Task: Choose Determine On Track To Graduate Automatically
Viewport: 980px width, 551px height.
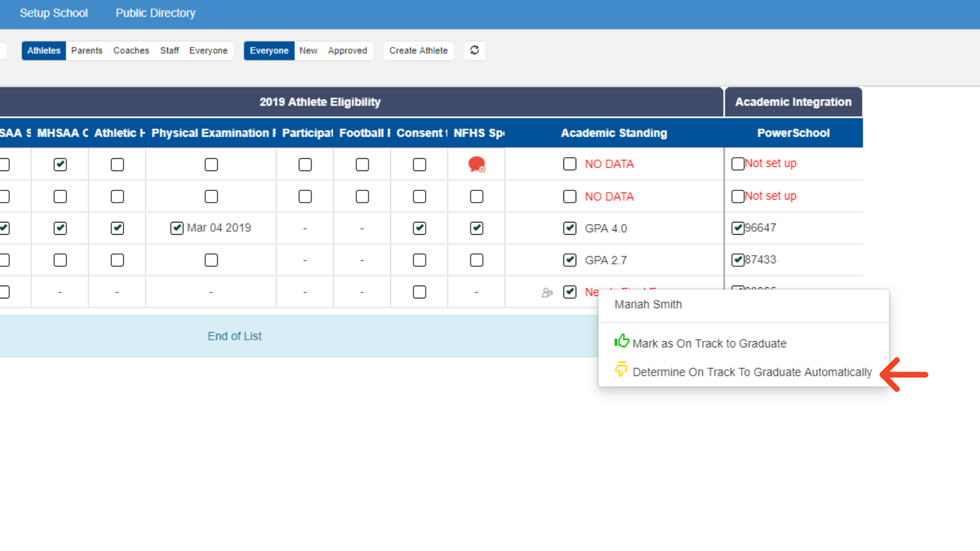Action: (752, 372)
